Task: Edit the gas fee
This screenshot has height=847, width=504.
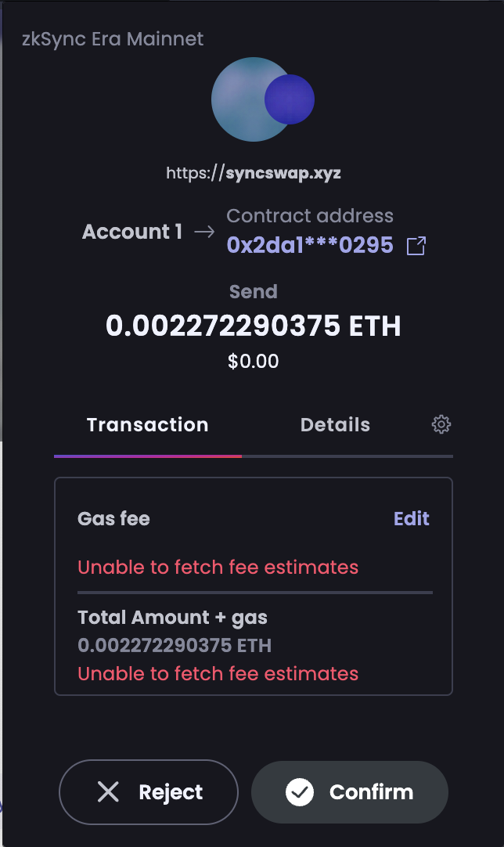Action: click(x=411, y=518)
